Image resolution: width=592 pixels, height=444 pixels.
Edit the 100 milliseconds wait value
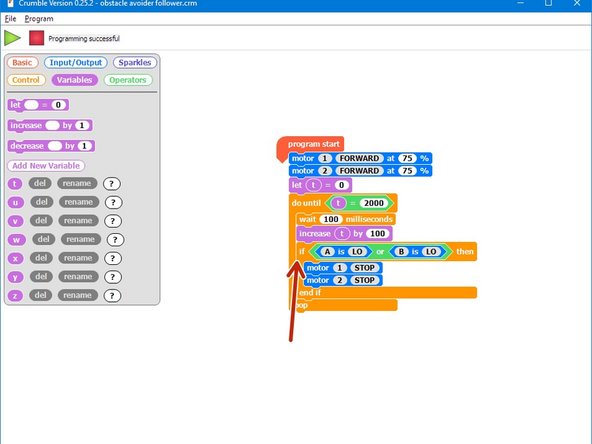(331, 219)
